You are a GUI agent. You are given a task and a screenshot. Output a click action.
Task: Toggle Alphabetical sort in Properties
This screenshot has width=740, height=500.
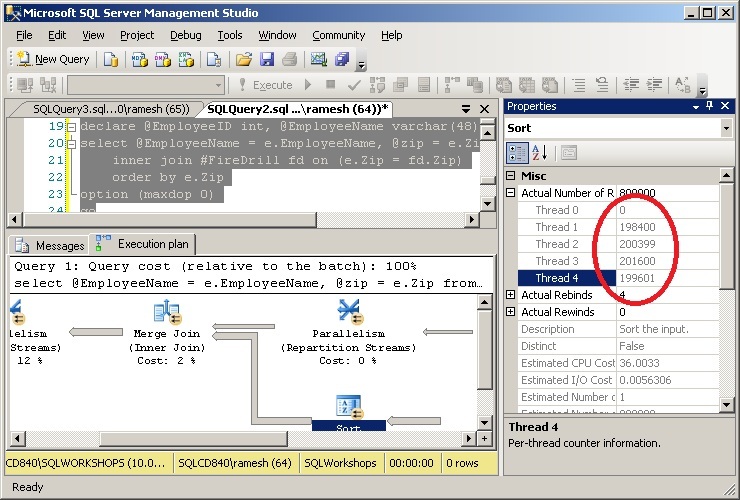coord(539,153)
